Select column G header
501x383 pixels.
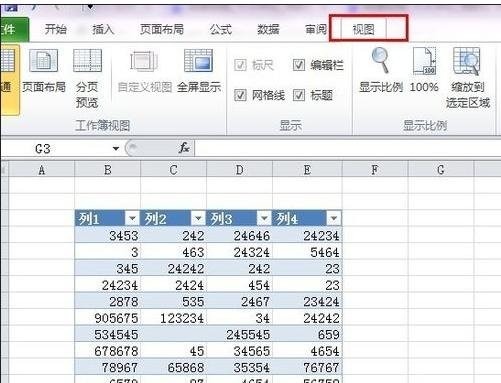pos(441,170)
